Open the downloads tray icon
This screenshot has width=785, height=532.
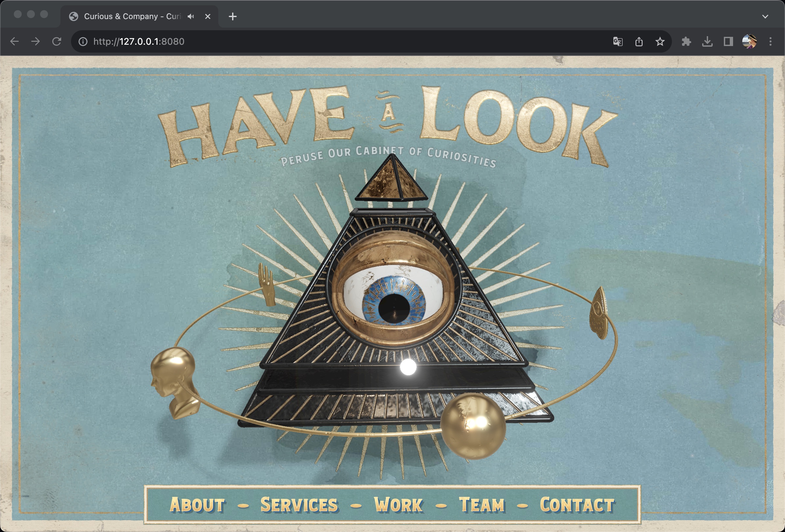click(707, 41)
